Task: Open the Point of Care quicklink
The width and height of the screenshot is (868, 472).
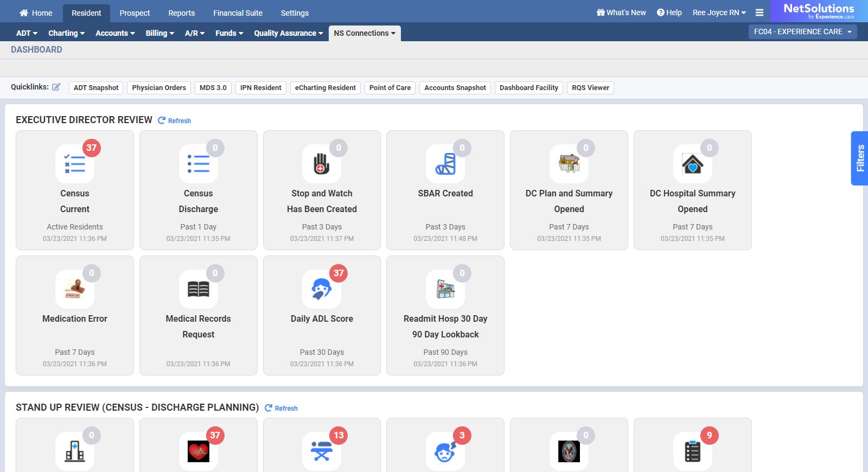Action: [390, 88]
